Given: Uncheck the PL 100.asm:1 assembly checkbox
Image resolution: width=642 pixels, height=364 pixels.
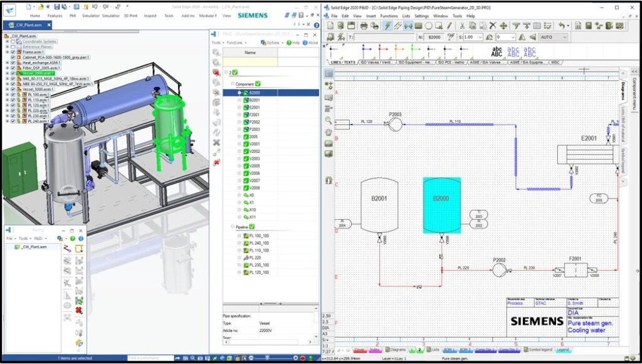Looking at the screenshot, I should [13, 95].
